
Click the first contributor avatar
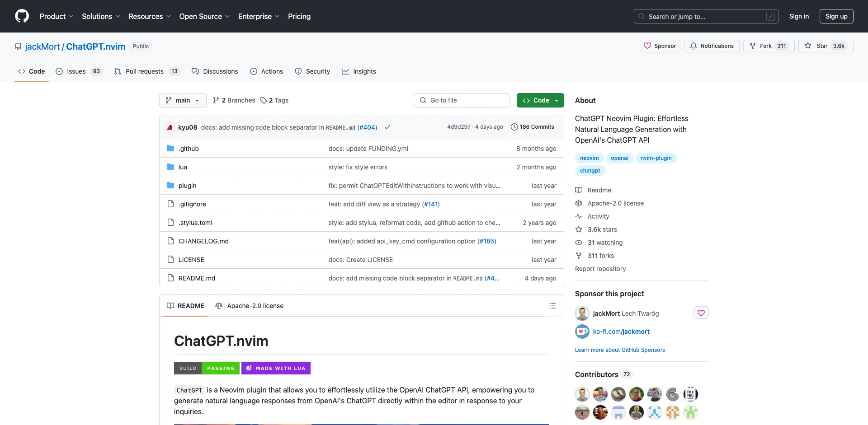(x=582, y=394)
